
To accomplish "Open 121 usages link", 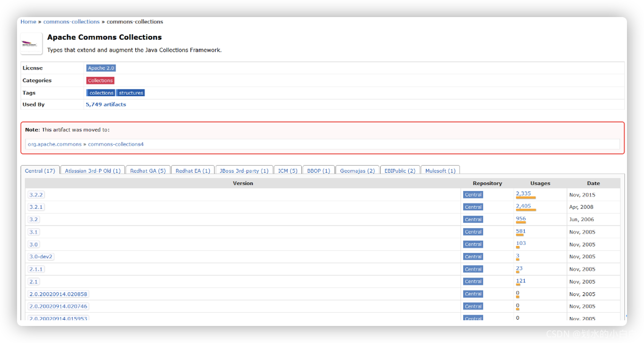I will (521, 280).
